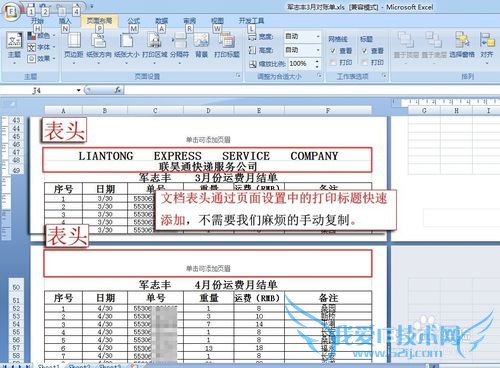Expand the Name Box dropdown arrow
Screen dimensions: 500x368
click(x=79, y=90)
